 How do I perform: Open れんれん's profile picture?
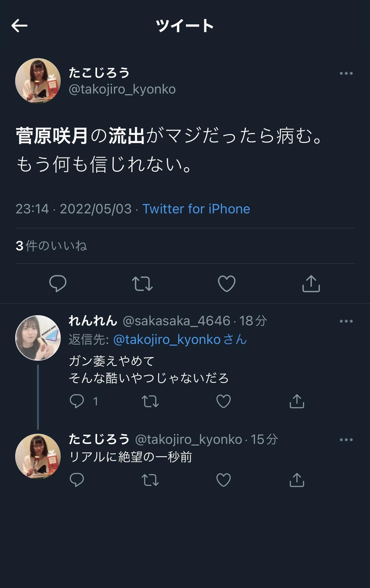38,338
